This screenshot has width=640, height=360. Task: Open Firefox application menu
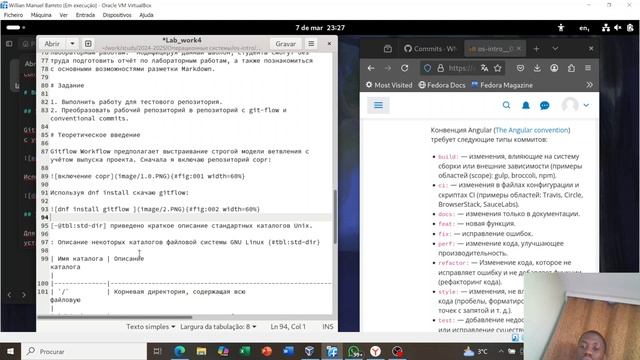pyautogui.click(x=588, y=68)
